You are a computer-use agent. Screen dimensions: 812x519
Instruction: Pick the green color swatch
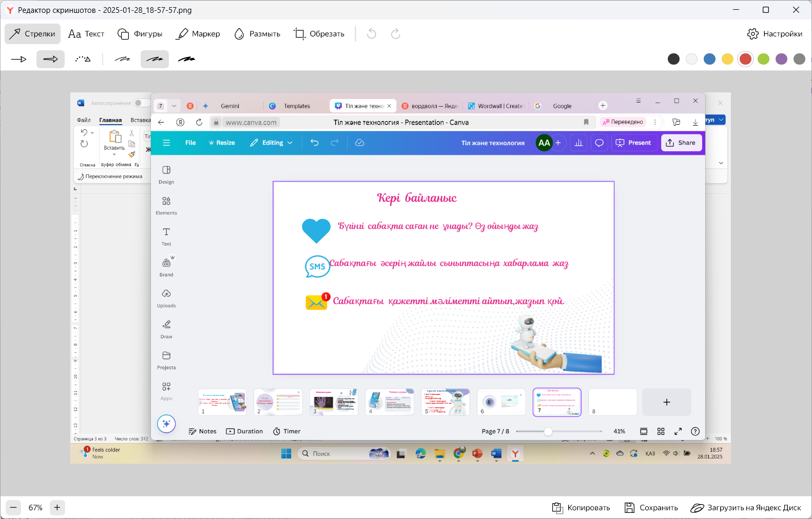click(763, 59)
